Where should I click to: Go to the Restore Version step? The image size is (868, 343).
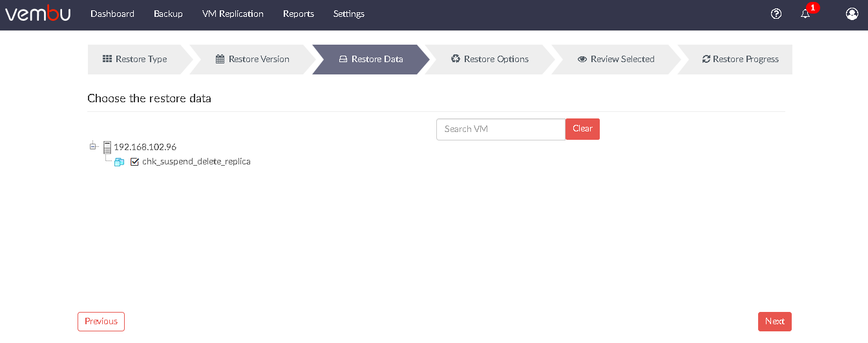pyautogui.click(x=253, y=59)
